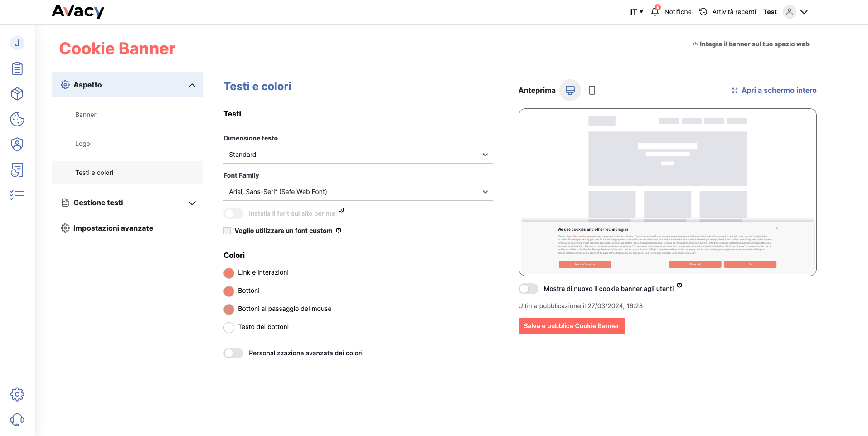The image size is (868, 436).
Task: Open the cube package icon in sidebar
Action: [17, 94]
